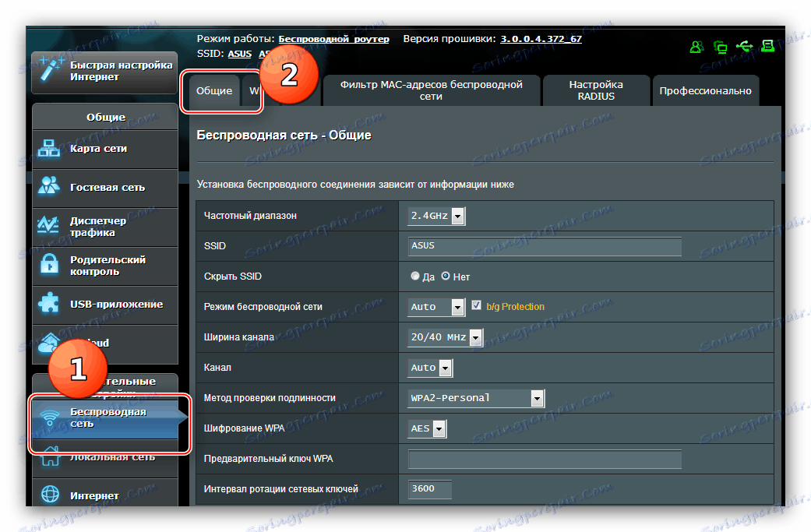Switch to MAC filter (Фильтр MAC-адресов) tab
Image resolution: width=811 pixels, height=532 pixels.
tap(432, 90)
